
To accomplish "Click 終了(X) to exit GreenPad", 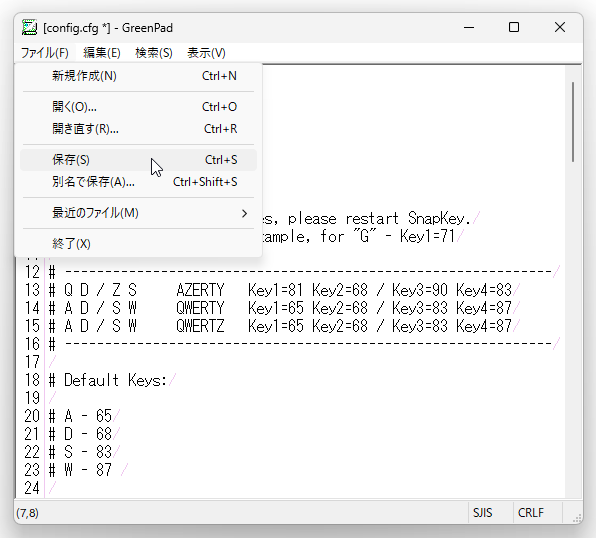I will pos(138,244).
